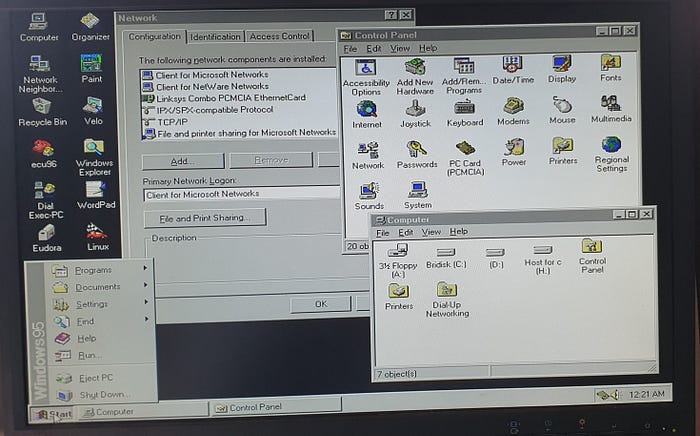Switch to Access Control tab
This screenshot has width=700, height=436.
click(x=279, y=36)
